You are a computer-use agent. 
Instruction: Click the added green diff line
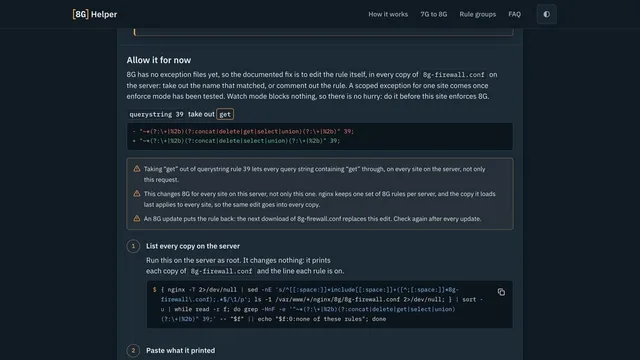coord(236,141)
